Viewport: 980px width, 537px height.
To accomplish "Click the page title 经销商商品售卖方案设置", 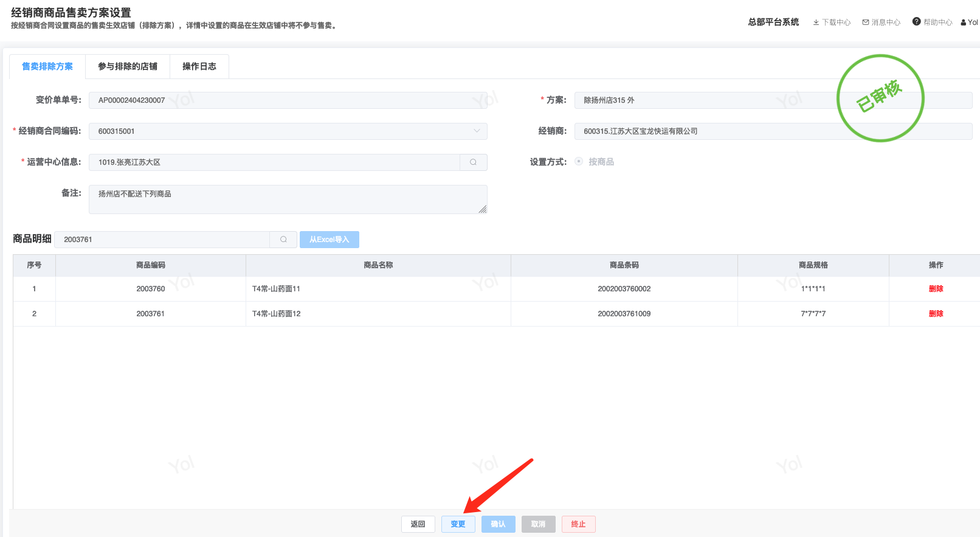I will 71,13.
